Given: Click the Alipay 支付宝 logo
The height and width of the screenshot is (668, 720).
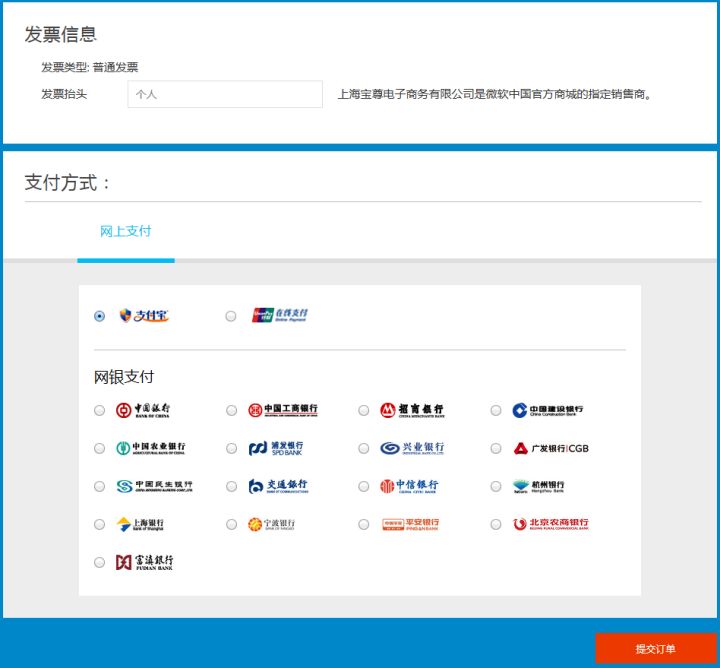Looking at the screenshot, I should click(x=144, y=315).
